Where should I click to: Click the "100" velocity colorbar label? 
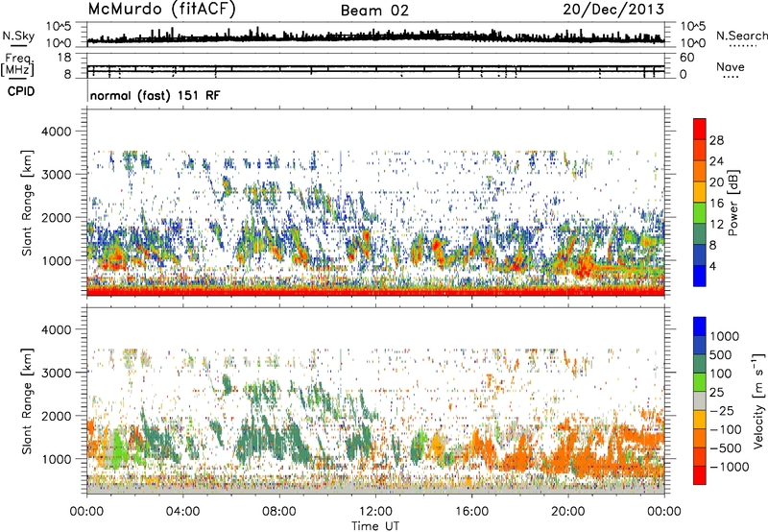click(721, 374)
